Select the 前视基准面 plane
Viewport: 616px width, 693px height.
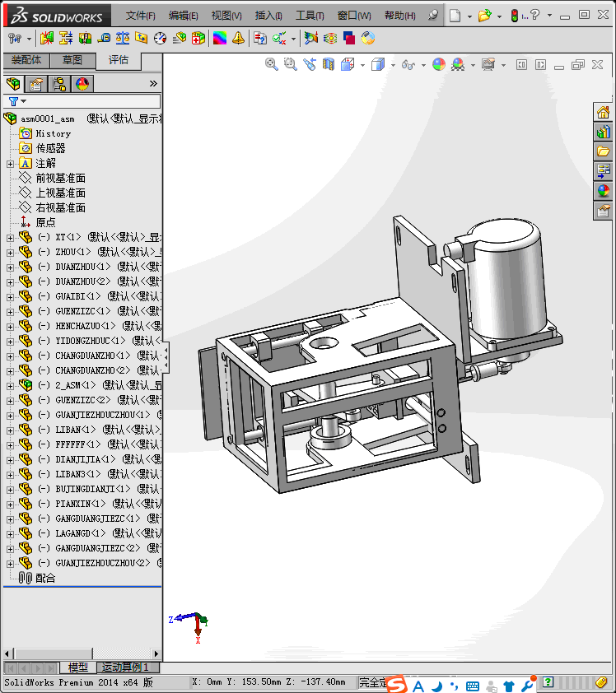click(x=60, y=178)
